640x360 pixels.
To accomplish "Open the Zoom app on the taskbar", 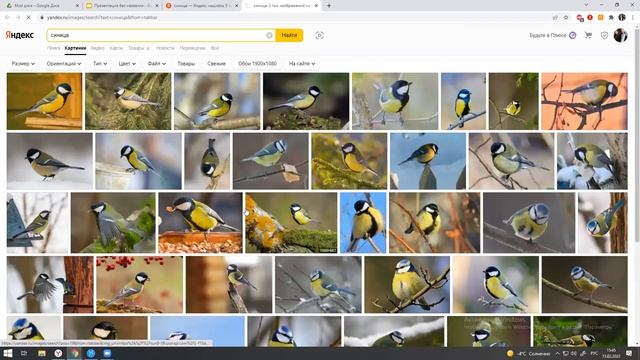I will 107,353.
